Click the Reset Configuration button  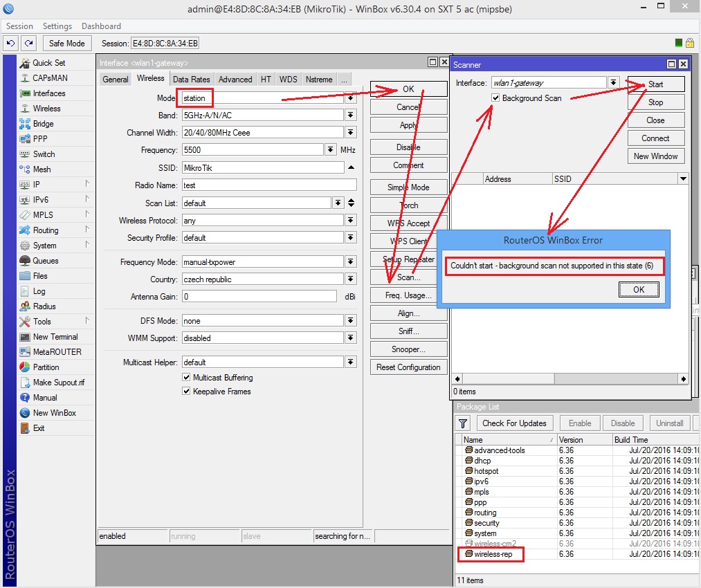408,367
